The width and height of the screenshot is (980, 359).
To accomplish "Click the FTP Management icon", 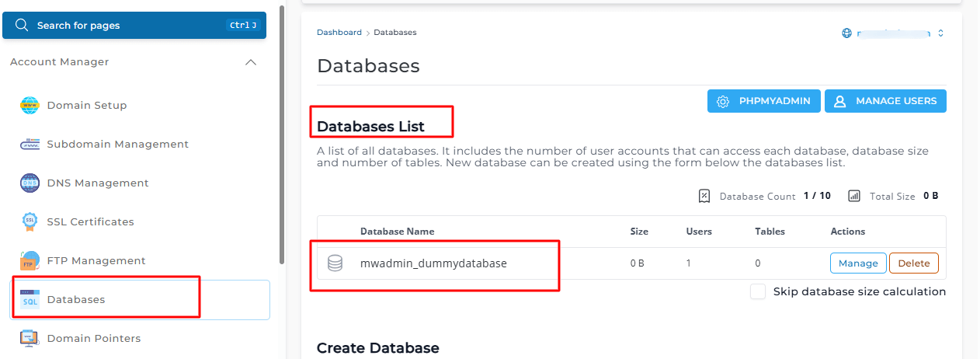I will [30, 261].
